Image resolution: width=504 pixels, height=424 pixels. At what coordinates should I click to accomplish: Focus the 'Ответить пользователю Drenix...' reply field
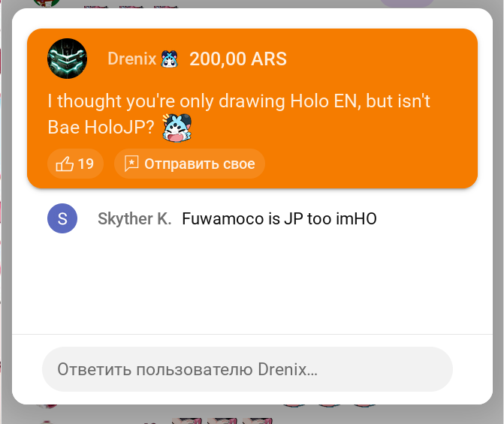click(x=247, y=369)
